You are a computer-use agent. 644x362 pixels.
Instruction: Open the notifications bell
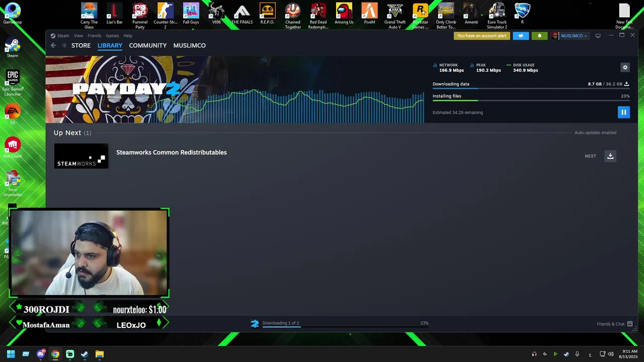click(539, 36)
